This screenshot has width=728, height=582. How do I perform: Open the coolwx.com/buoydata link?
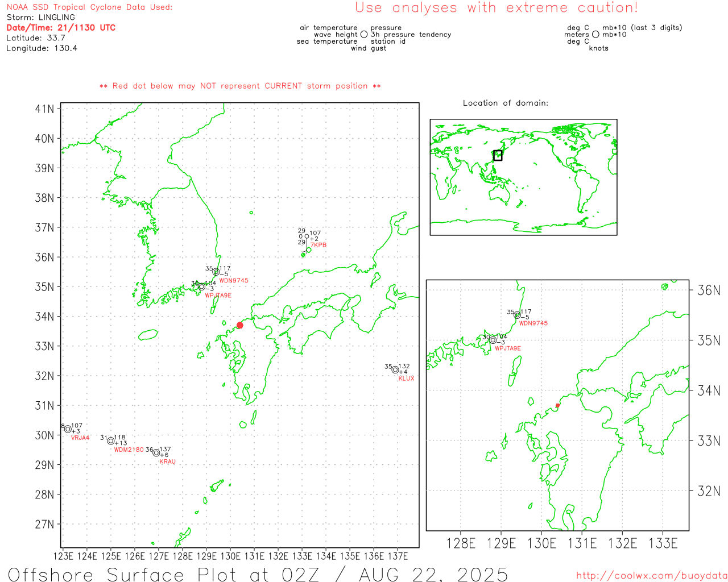point(652,576)
